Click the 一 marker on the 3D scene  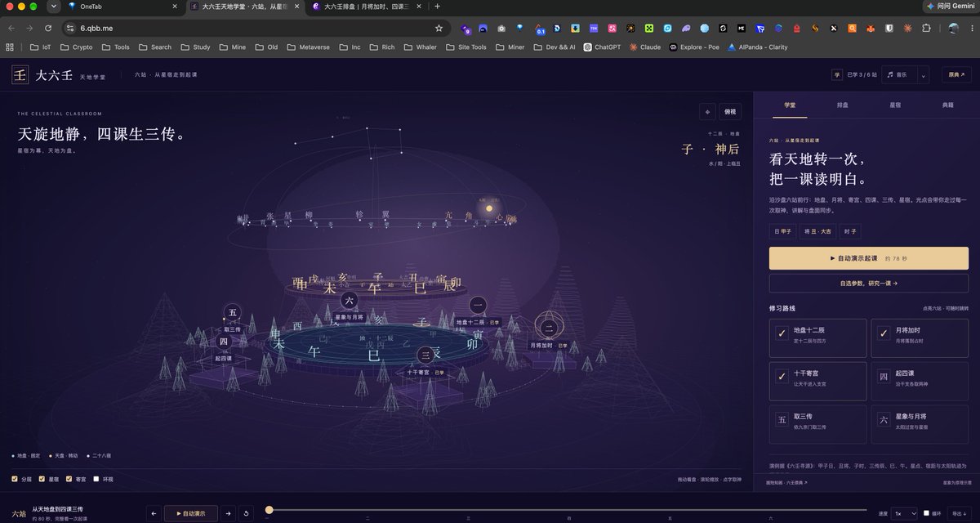(479, 306)
